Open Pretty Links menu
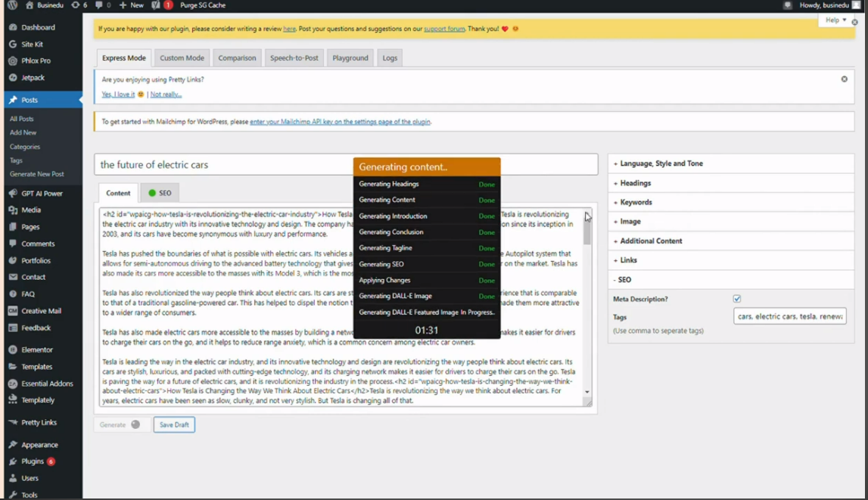868x500 pixels. (x=39, y=423)
